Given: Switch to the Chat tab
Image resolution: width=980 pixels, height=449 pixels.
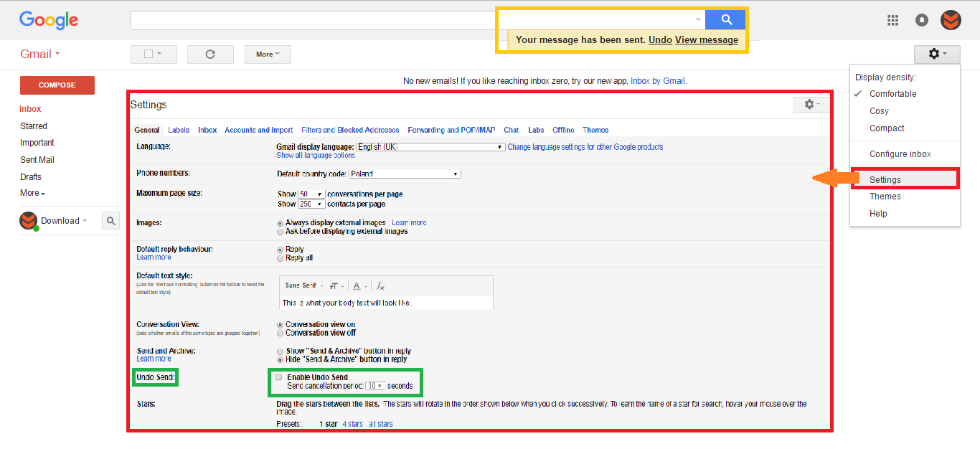Looking at the screenshot, I should click(512, 130).
